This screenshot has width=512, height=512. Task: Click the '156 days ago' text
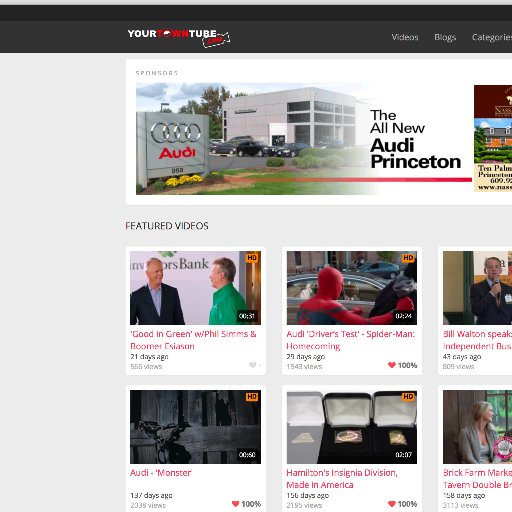point(308,495)
